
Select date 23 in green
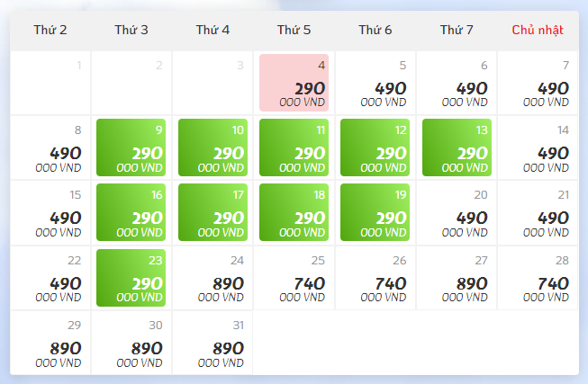131,278
